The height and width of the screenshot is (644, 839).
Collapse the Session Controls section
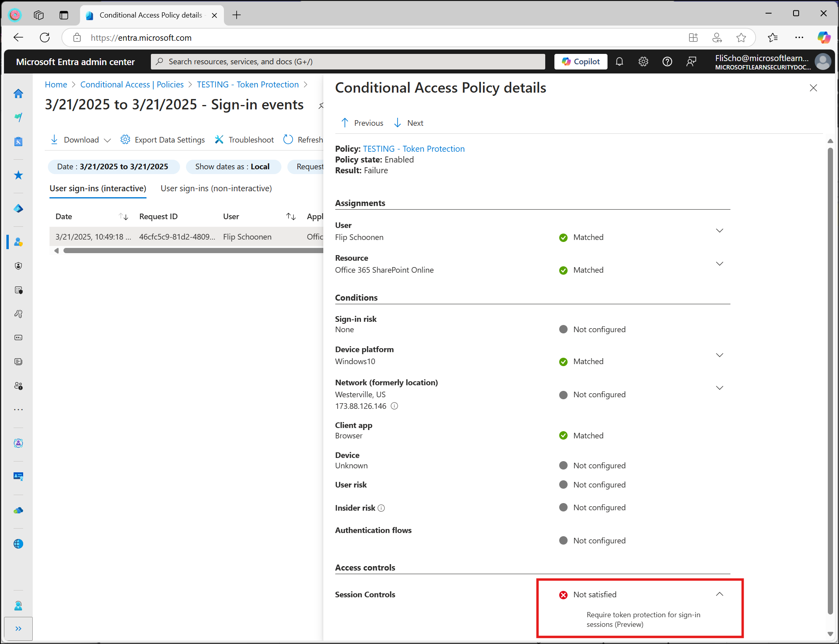[719, 594]
